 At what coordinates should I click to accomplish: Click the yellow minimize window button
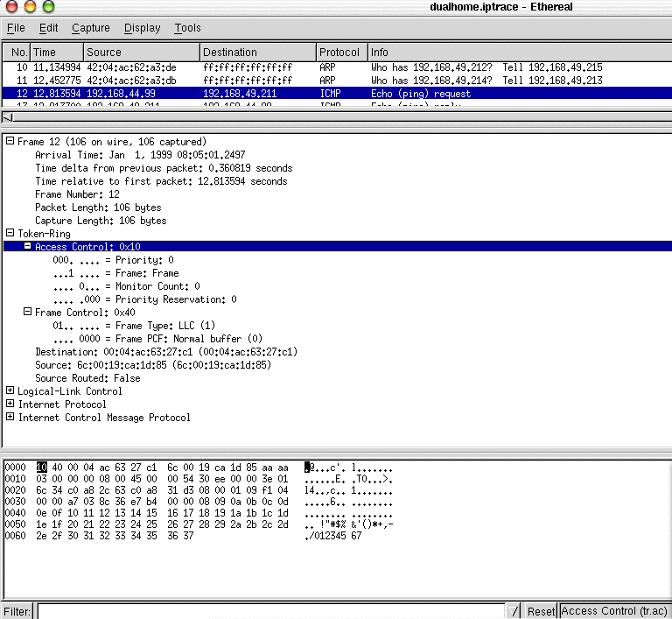(x=30, y=6)
